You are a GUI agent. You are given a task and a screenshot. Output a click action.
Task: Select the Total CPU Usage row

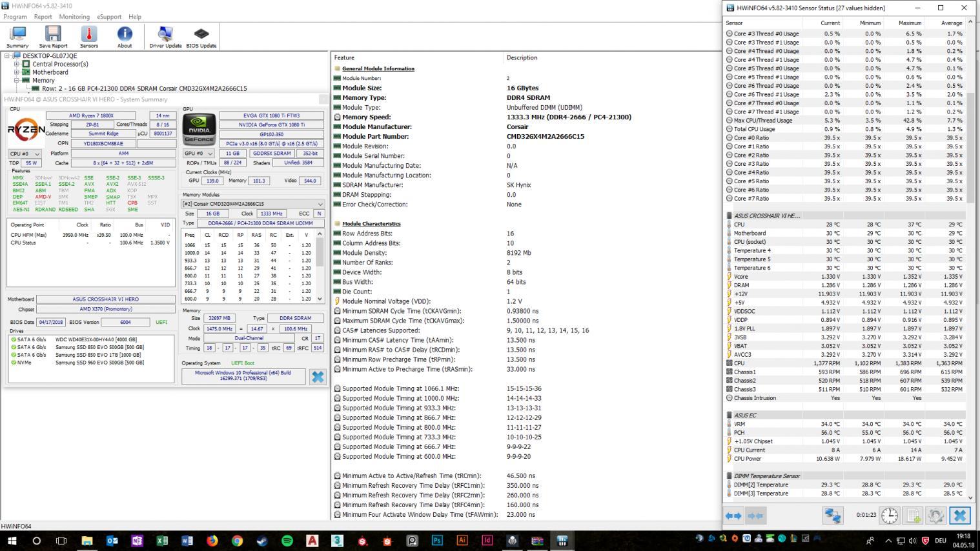pyautogui.click(x=846, y=129)
